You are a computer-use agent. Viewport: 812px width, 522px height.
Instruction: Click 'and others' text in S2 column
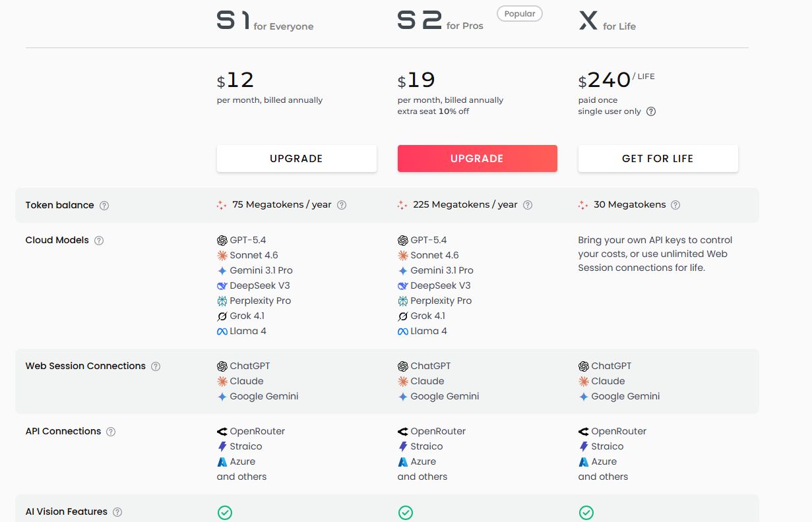(x=423, y=477)
